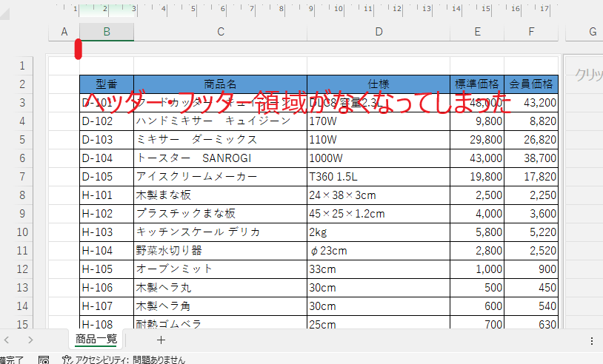Click the 仕様 header cell
Viewport: 603px width, 364px height.
click(x=379, y=84)
